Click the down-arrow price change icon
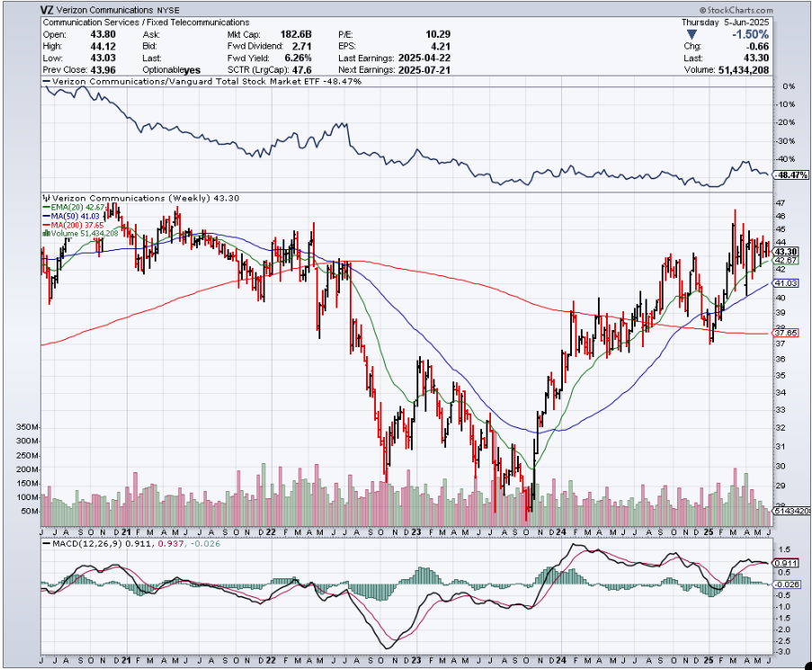Image resolution: width=812 pixels, height=670 pixels. click(691, 35)
